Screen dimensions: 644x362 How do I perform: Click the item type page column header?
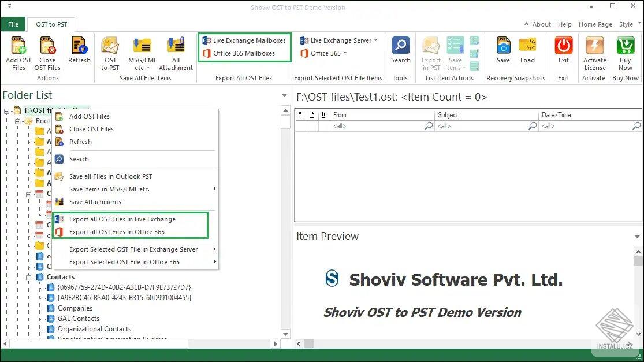[312, 115]
